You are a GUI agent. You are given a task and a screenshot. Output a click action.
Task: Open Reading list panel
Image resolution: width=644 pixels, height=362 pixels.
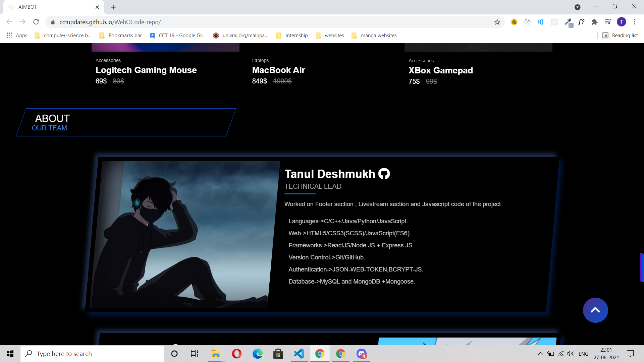tap(620, 36)
